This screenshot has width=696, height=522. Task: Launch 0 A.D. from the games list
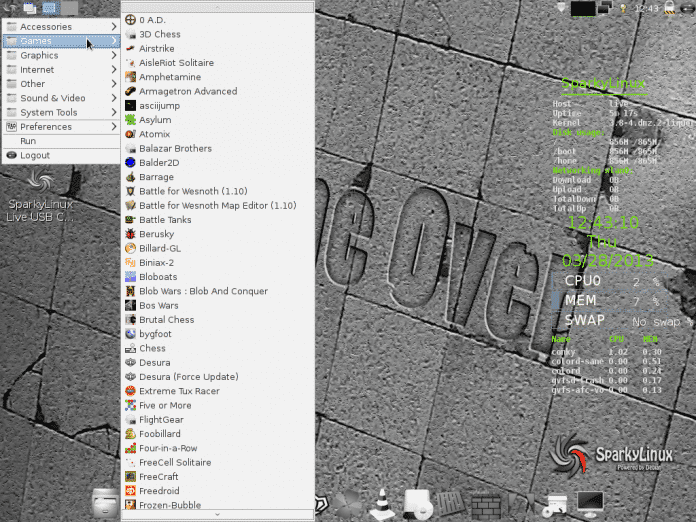click(152, 19)
